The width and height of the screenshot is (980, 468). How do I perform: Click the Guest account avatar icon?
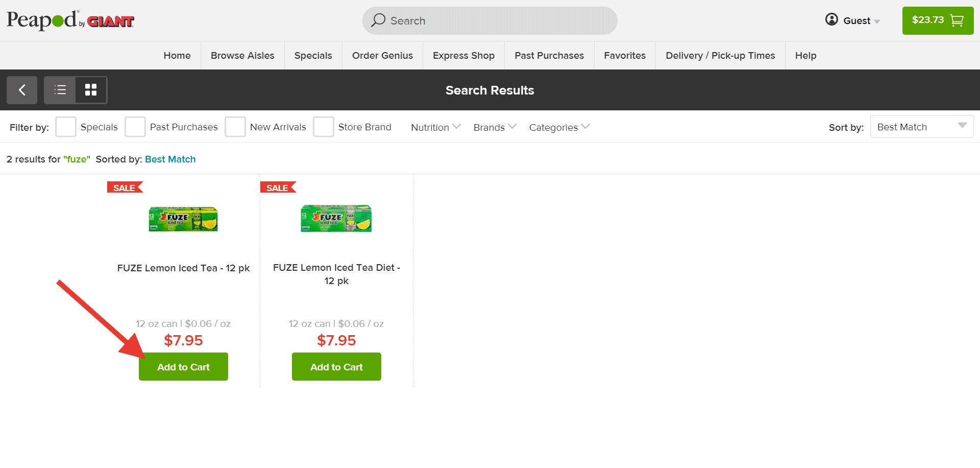[x=831, y=19]
